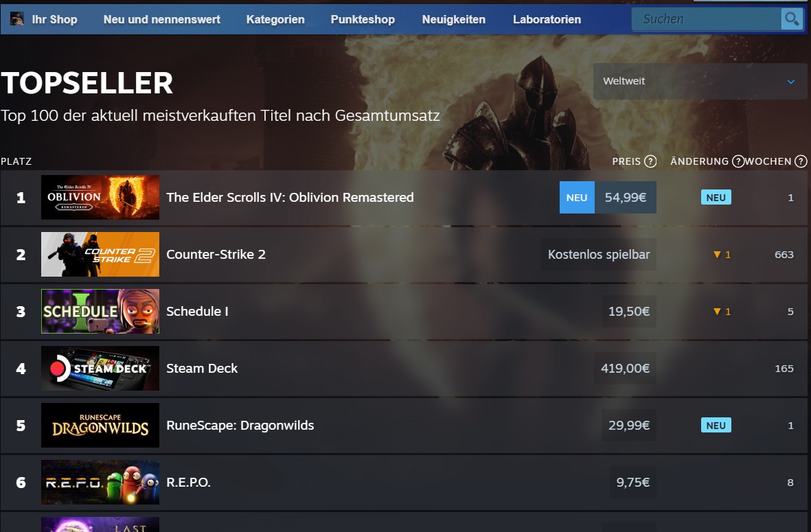Image resolution: width=811 pixels, height=532 pixels.
Task: Click the down-arrow change in Counter-Strike 2 row
Action: [x=722, y=255]
